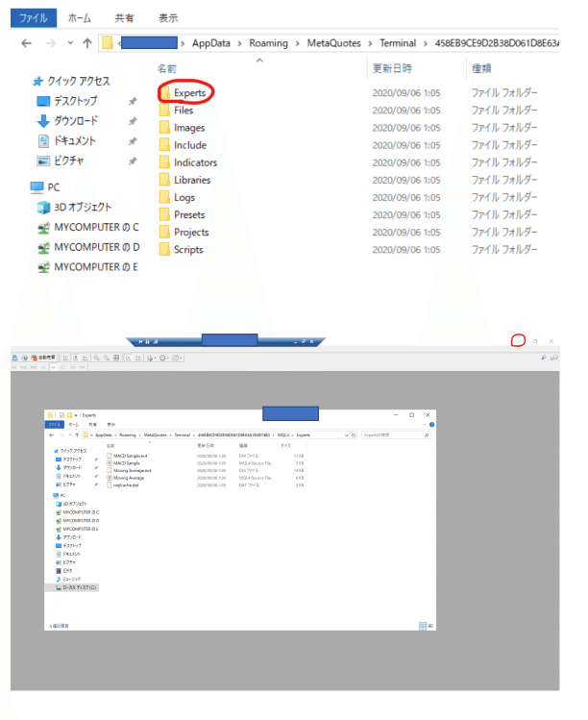The height and width of the screenshot is (720, 588).
Task: Switch to ホーム tab in upper Explorer
Action: tap(80, 18)
